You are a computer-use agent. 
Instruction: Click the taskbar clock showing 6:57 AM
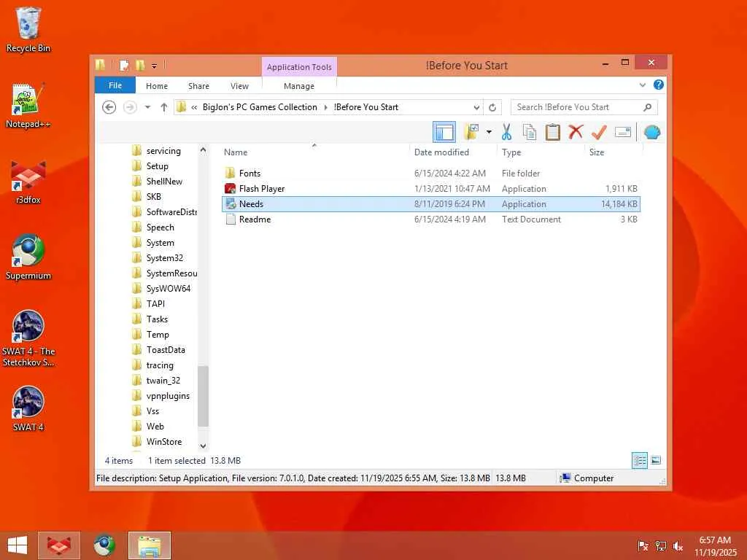[x=715, y=545]
